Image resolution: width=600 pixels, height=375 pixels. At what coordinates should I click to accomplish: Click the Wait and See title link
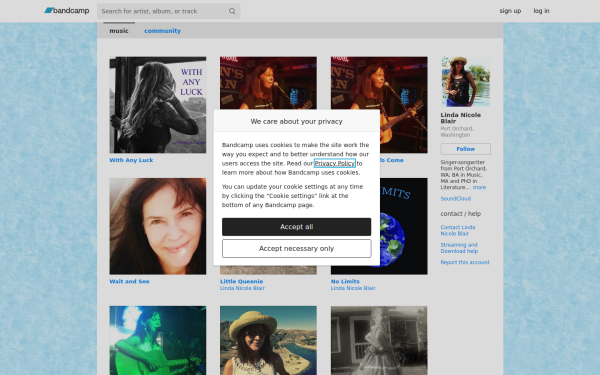(129, 281)
